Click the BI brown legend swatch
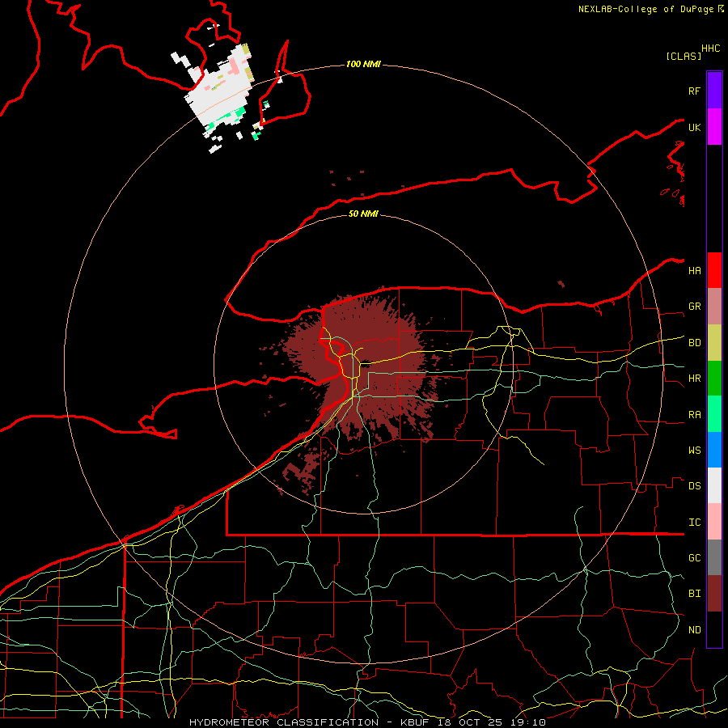This screenshot has height=728, width=728. pyautogui.click(x=714, y=594)
